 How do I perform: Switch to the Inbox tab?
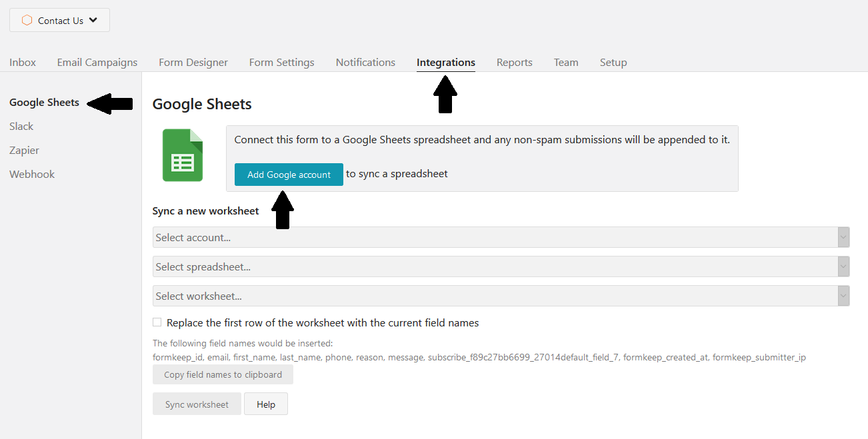pos(23,62)
